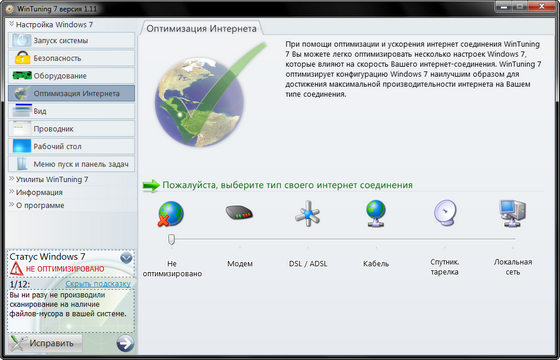Click the Локальная сеть label
Image resolution: width=560 pixels, height=360 pixels.
pos(513,267)
